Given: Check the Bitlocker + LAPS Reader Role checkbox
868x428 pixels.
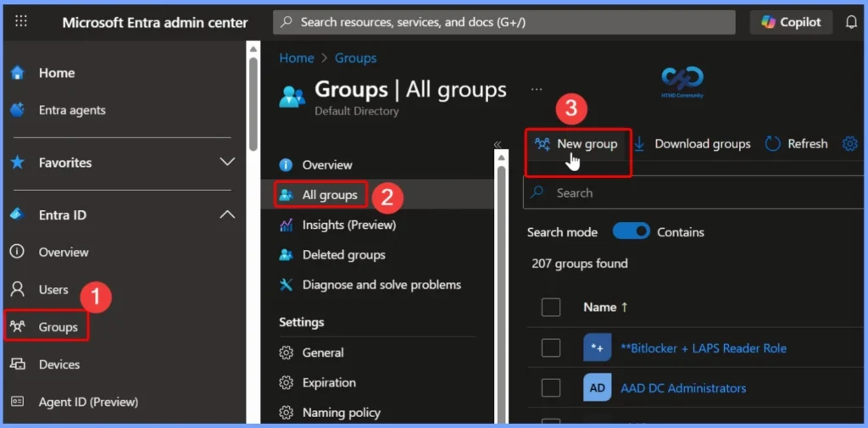Looking at the screenshot, I should click(x=551, y=348).
